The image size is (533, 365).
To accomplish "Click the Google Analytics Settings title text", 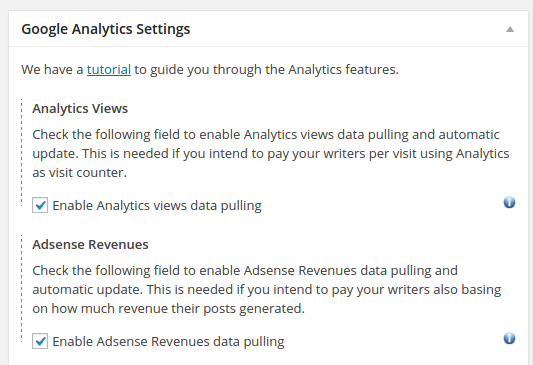I will 106,29.
